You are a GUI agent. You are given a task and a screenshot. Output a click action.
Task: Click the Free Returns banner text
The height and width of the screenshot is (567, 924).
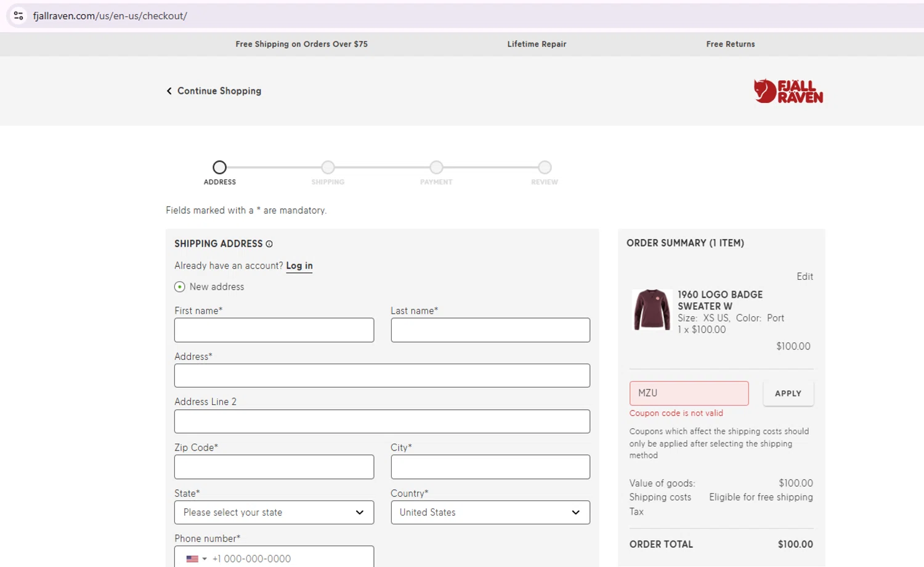click(731, 44)
